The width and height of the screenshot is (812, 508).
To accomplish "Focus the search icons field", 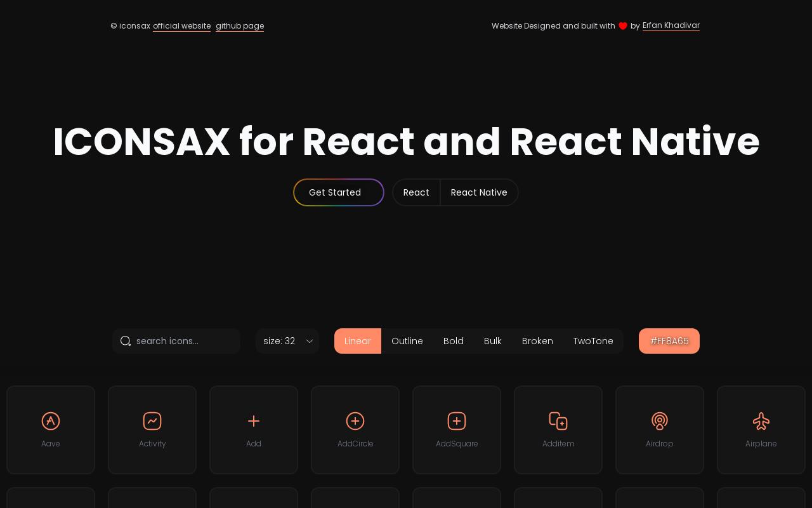I will 176,341.
